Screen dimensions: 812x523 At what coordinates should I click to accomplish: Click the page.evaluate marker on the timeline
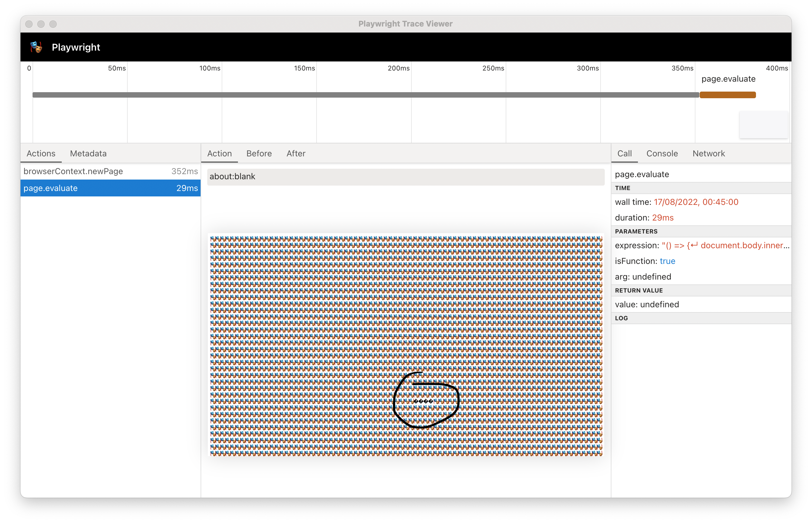[728, 79]
